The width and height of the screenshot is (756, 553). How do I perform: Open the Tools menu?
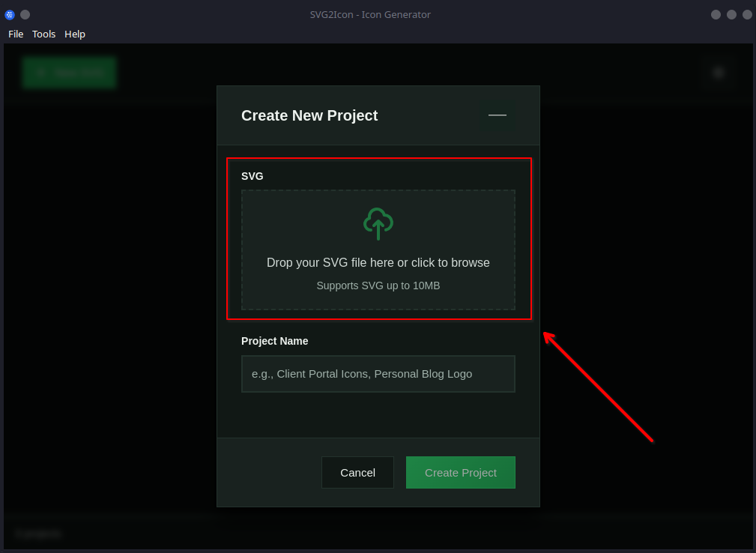click(43, 34)
